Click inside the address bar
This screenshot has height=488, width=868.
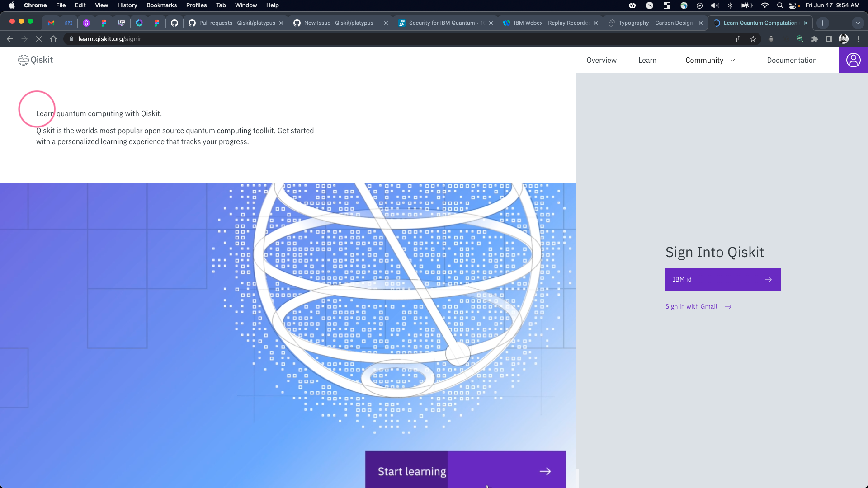[x=271, y=39]
